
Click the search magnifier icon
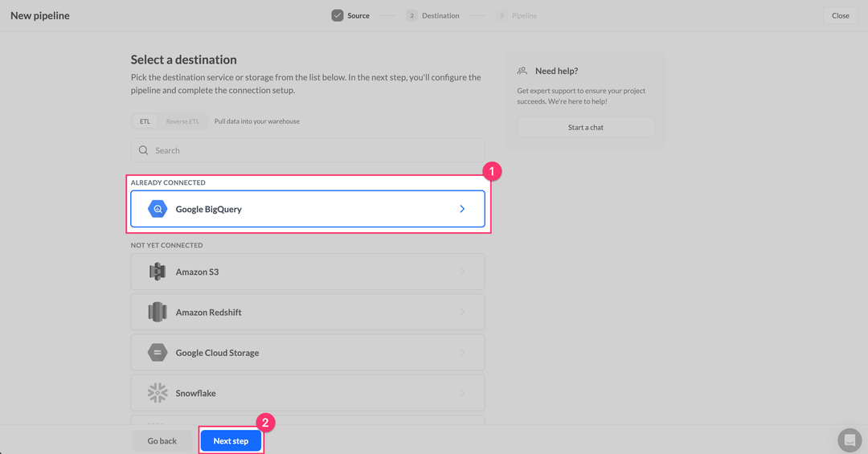[x=143, y=150]
